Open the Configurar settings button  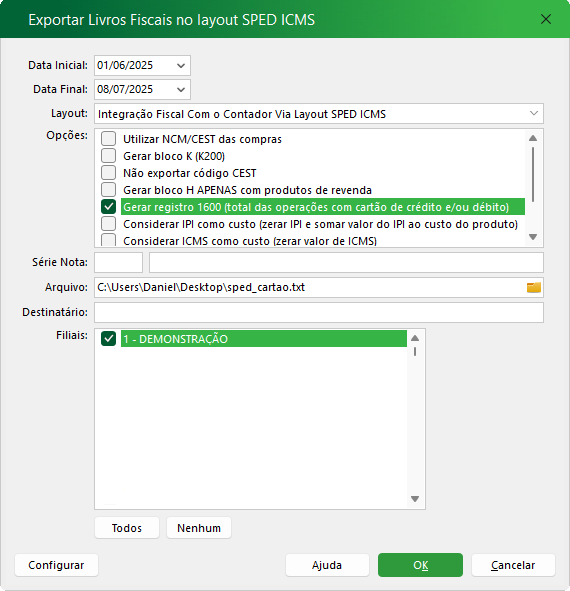pos(56,565)
